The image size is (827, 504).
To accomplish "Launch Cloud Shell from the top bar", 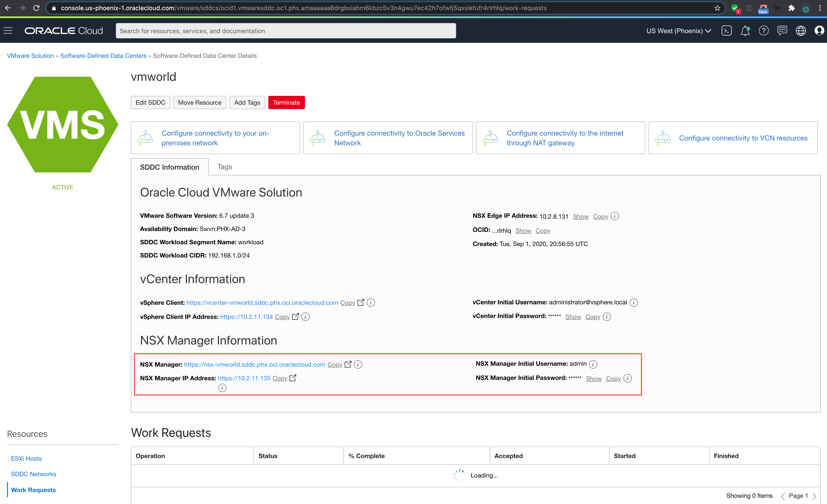I will point(727,30).
